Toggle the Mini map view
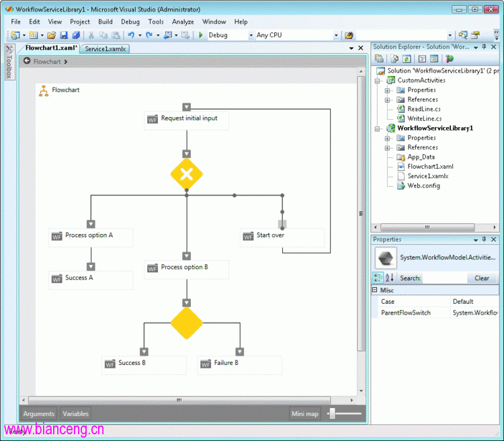 (x=304, y=413)
